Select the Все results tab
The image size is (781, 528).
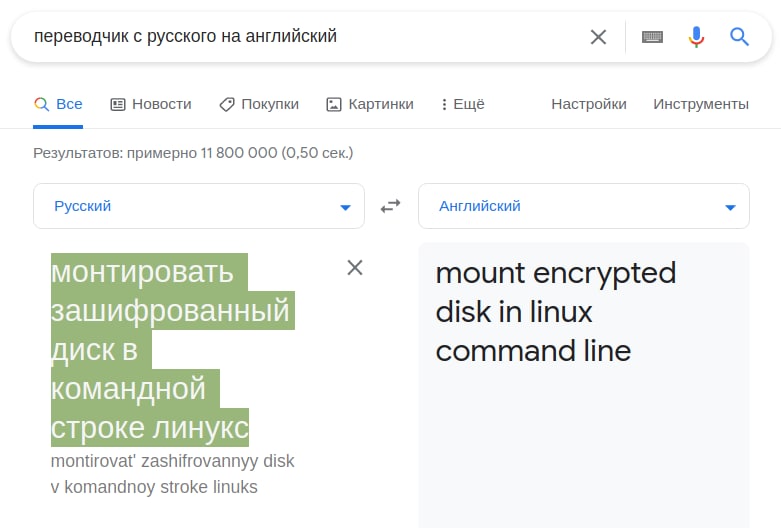click(58, 104)
